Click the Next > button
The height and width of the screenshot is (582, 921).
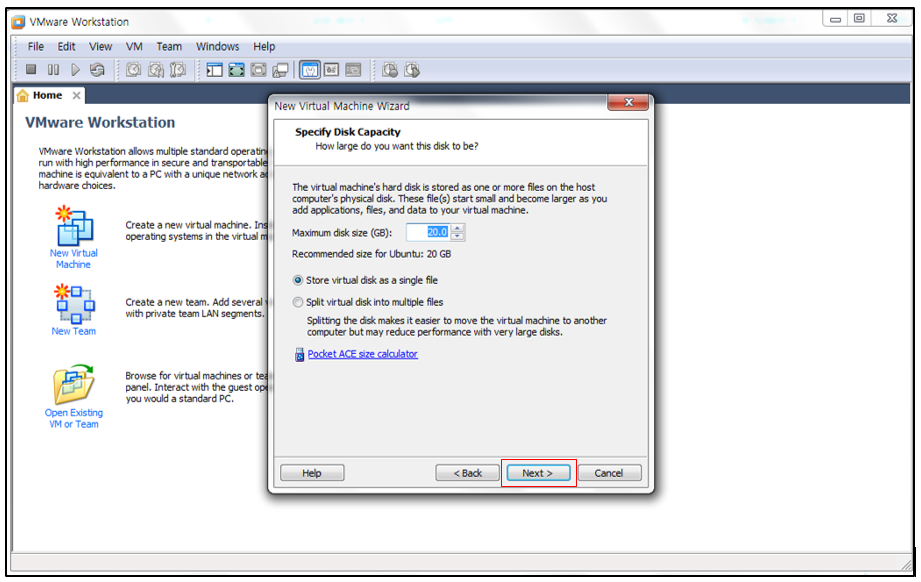tap(538, 473)
